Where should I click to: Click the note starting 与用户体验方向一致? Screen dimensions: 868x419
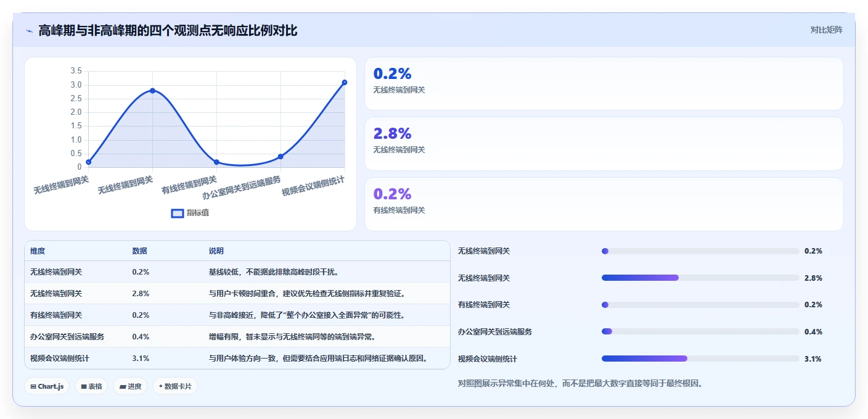[x=318, y=358]
